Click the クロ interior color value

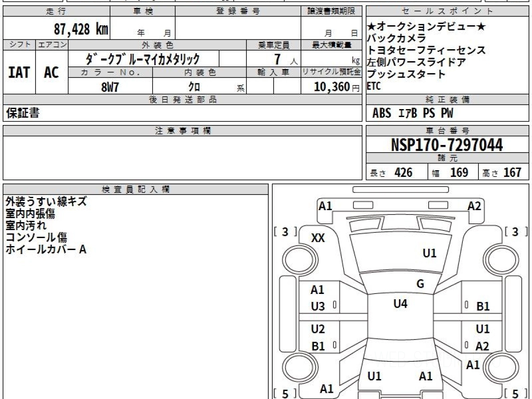click(x=194, y=87)
